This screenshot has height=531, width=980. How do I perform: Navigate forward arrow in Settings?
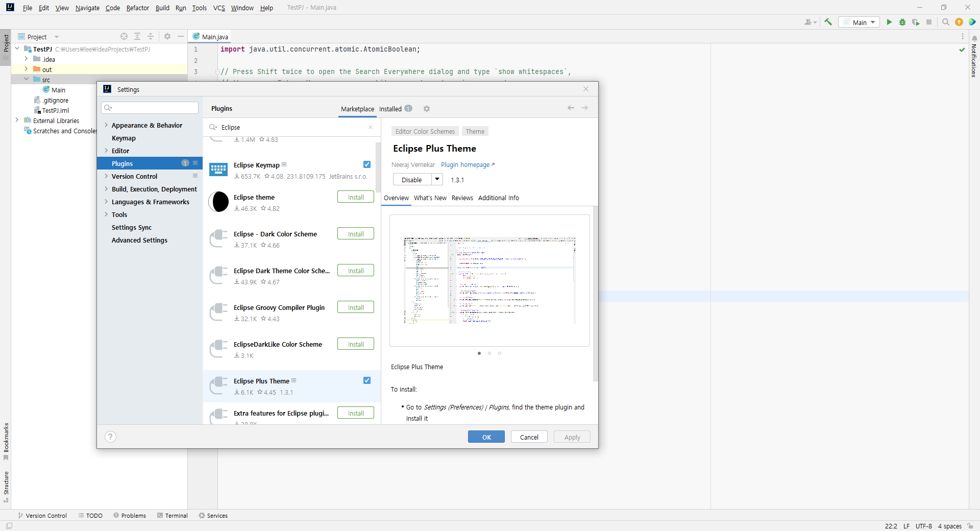pos(584,108)
